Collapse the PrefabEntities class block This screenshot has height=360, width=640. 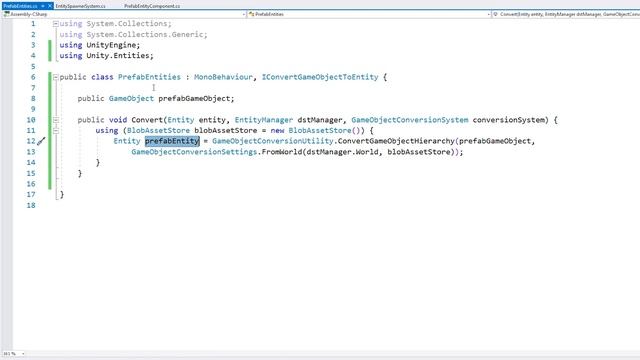coord(56,77)
